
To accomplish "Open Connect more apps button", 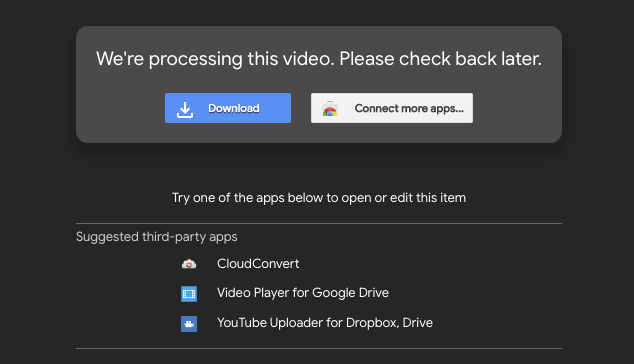I will (x=391, y=108).
